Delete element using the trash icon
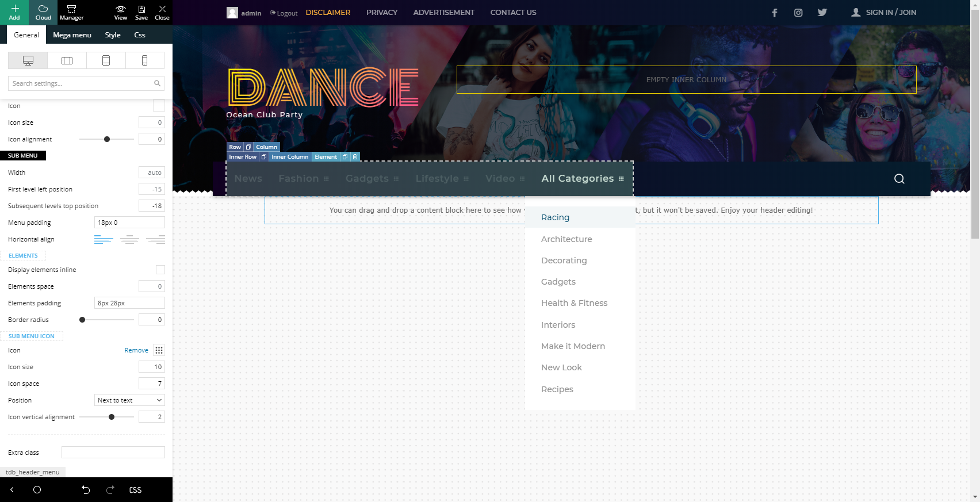This screenshot has height=502, width=980. [355, 157]
